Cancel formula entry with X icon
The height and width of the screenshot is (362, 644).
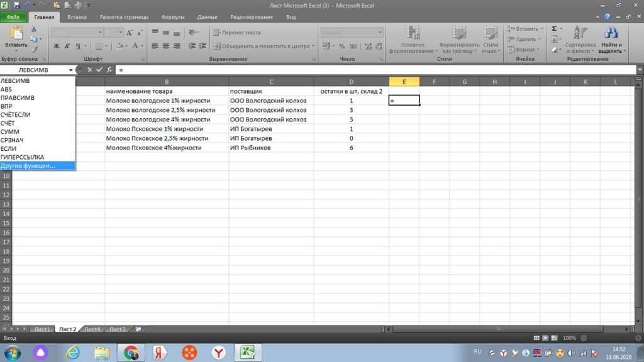[x=89, y=70]
